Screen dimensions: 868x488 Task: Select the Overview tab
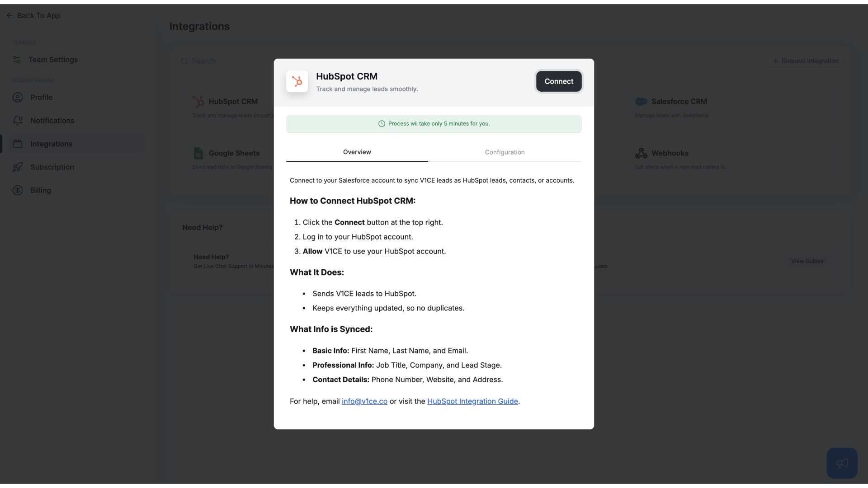pyautogui.click(x=357, y=152)
